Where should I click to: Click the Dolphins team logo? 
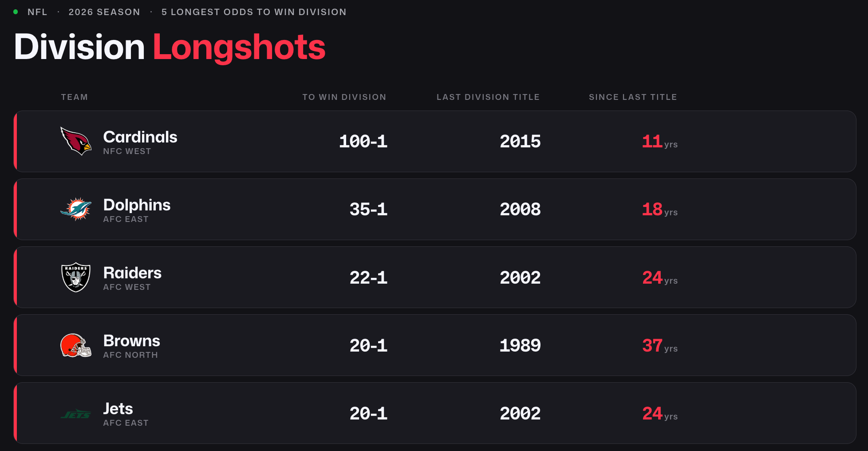[x=76, y=209]
